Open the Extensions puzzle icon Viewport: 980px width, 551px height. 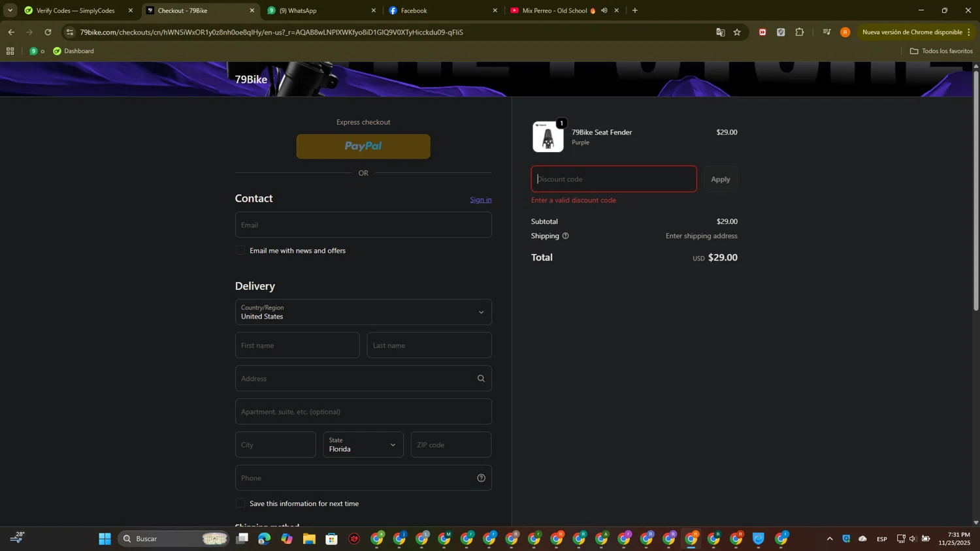click(800, 32)
